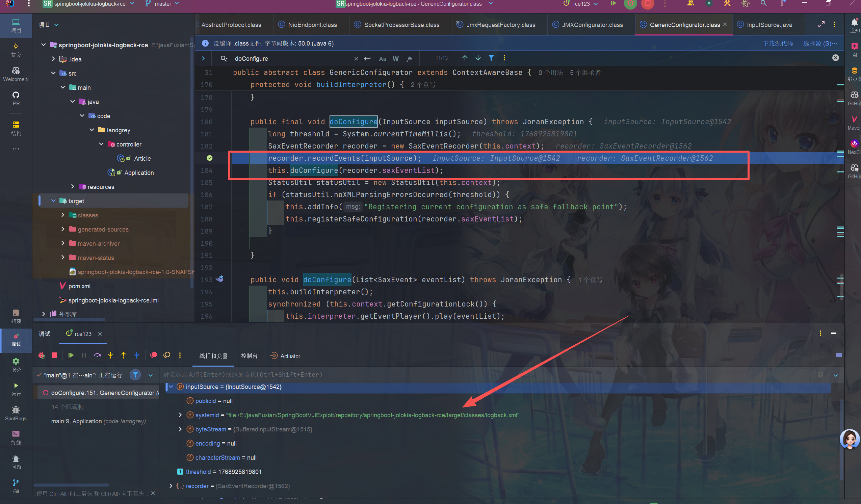
Task: Click Mute Breakpoints icon
Action: [x=167, y=355]
